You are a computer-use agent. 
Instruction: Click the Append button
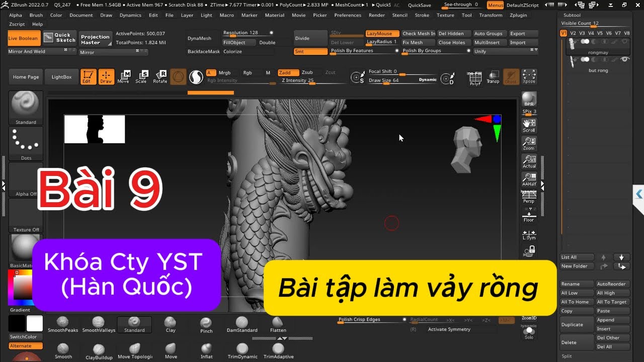(612, 320)
